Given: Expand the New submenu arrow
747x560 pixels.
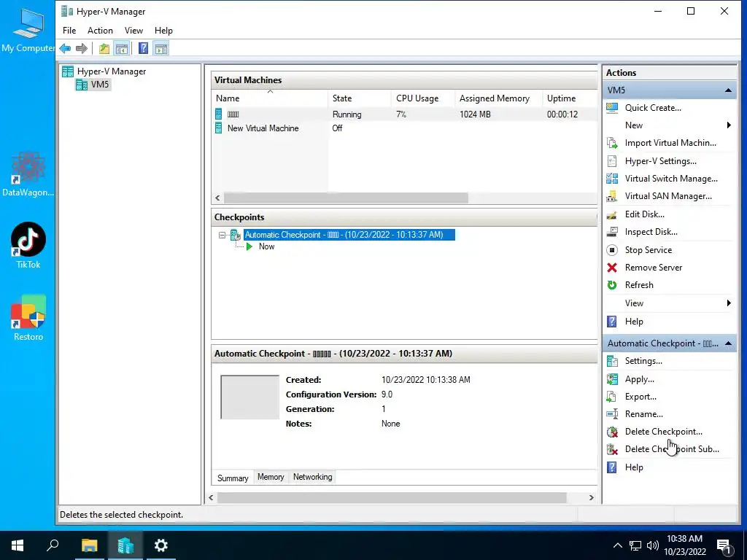Looking at the screenshot, I should pos(729,125).
